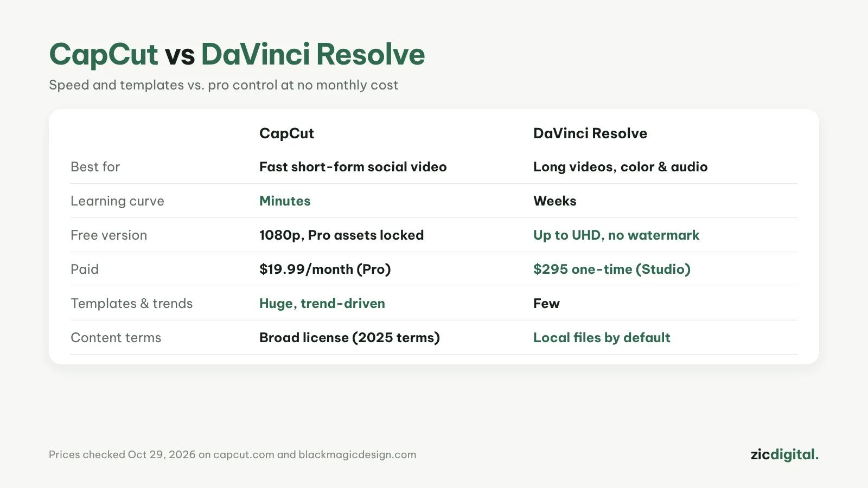Click 'Broad license (2025 terms)' cell
Viewport: 868px width, 488px height.
[349, 338]
